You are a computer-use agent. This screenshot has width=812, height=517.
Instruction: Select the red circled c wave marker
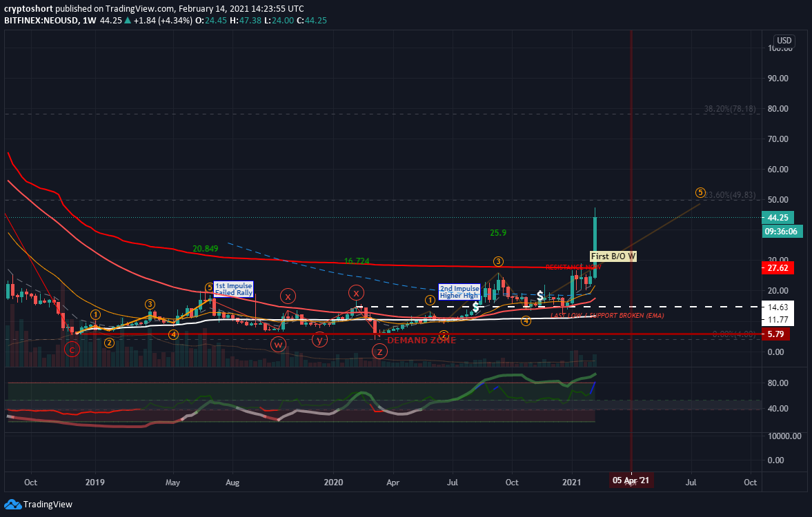pos(72,350)
